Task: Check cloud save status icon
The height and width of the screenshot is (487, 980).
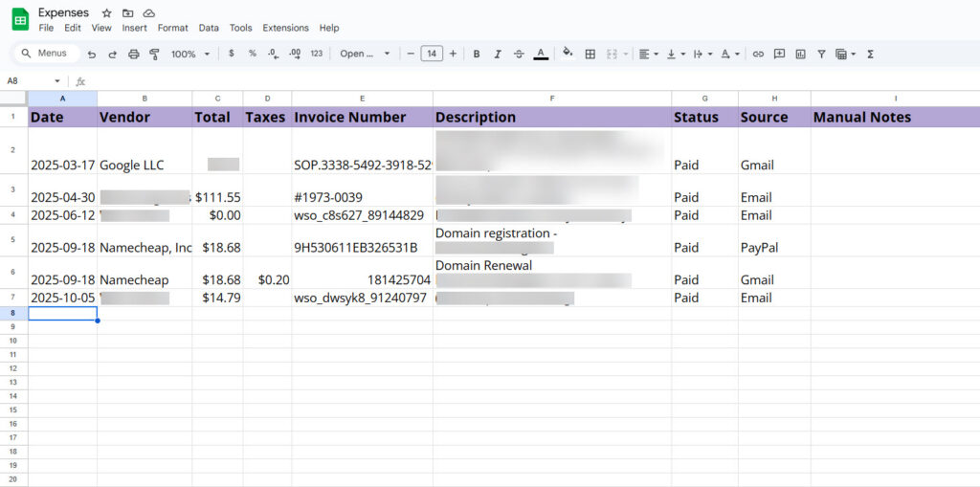Action: pos(148,13)
